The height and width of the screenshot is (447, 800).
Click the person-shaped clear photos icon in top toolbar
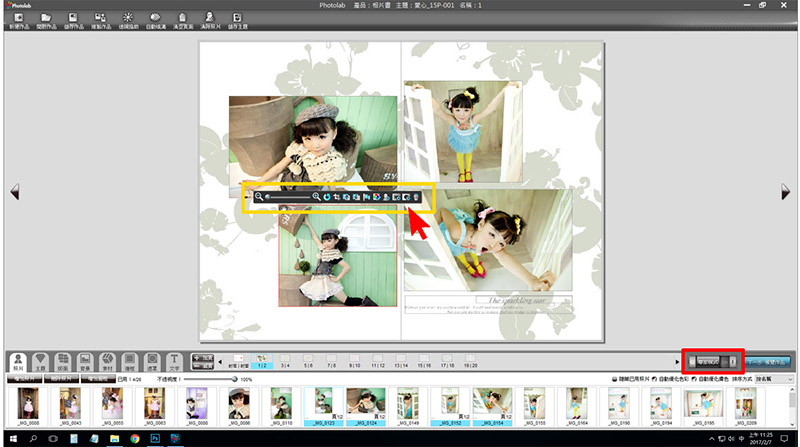click(x=210, y=18)
